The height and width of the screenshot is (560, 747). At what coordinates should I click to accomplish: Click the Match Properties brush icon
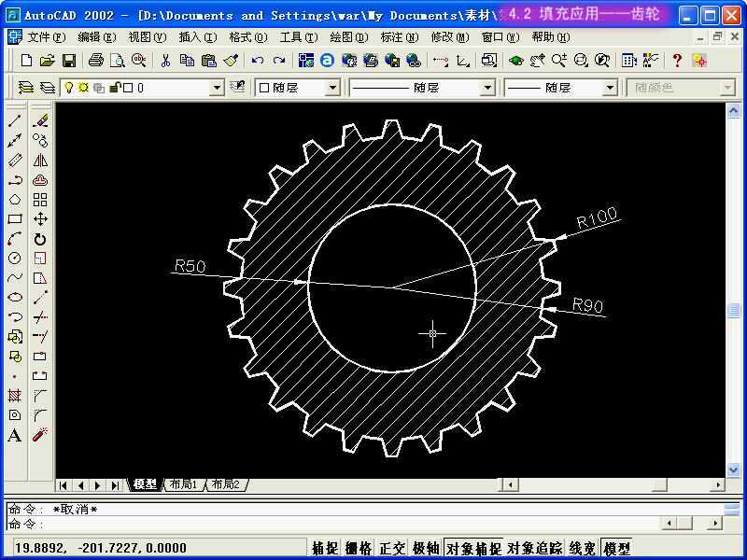tap(231, 61)
